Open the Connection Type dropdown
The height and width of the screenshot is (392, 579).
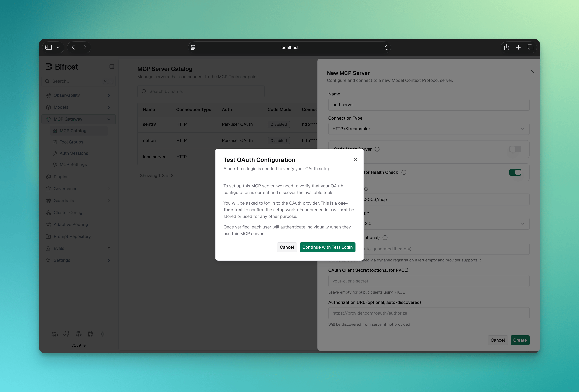[429, 129]
